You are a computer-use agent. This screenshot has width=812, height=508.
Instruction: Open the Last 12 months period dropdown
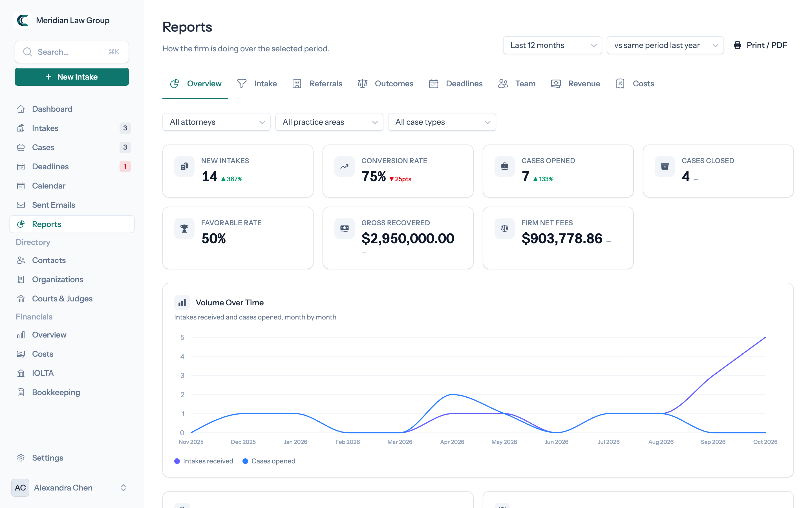coord(552,45)
